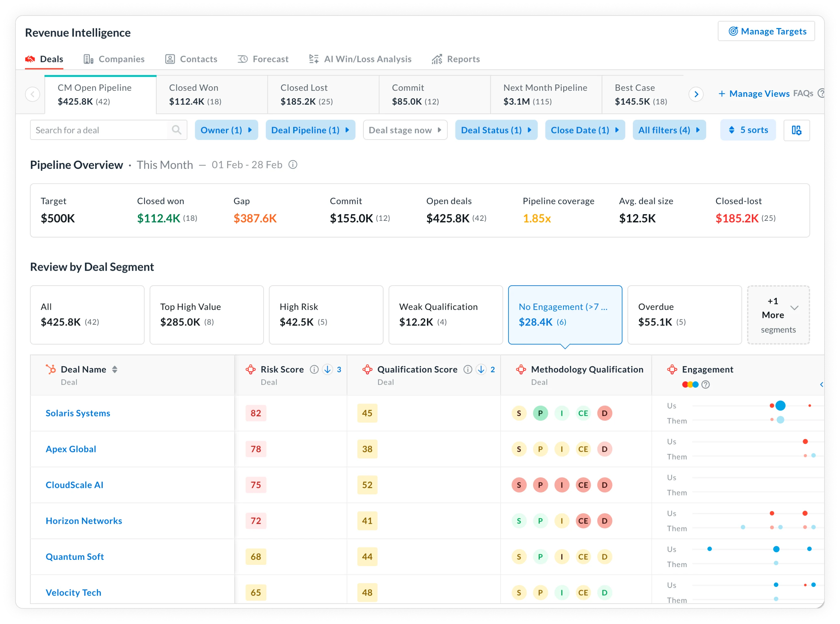Sort by Deal Name column arrows
Screen dimensions: 840x624
[x=115, y=369]
